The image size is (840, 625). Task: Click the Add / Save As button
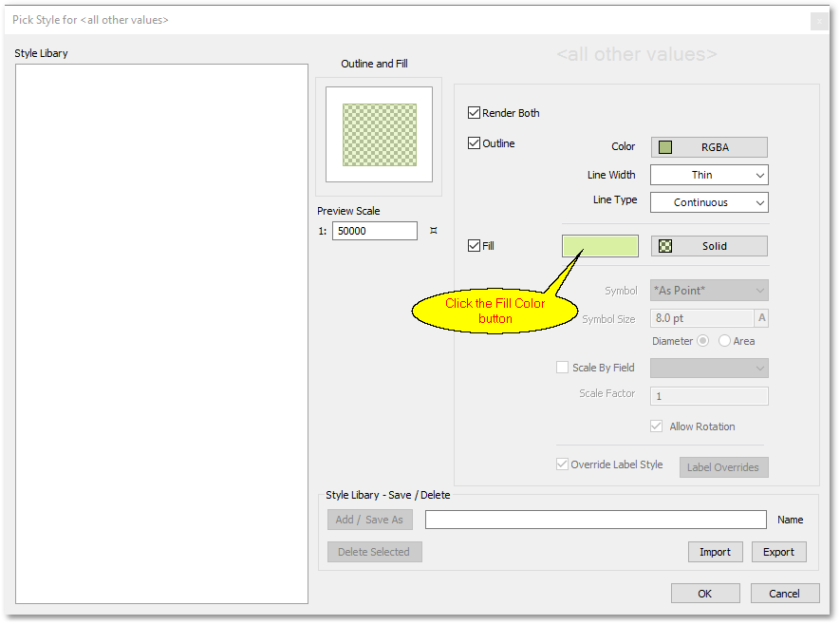pos(369,520)
